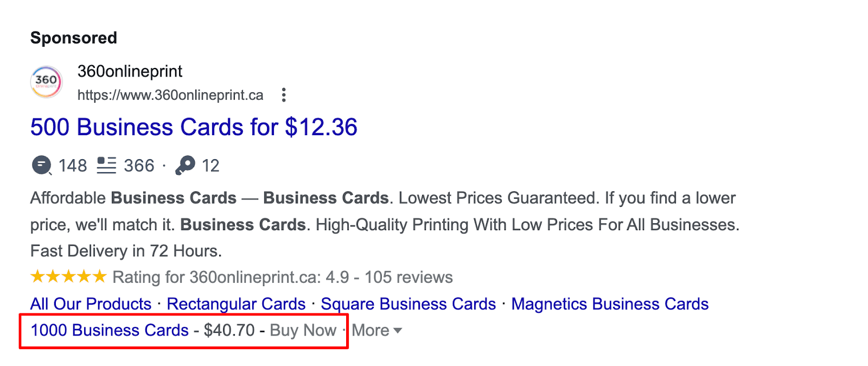Click the first star in the rating
Viewport: 868px width, 366px height.
37,276
